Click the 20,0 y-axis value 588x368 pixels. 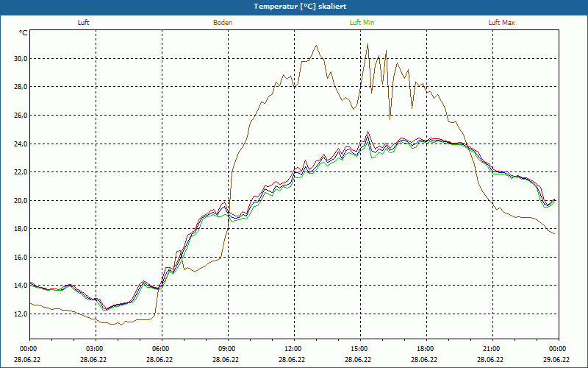click(21, 200)
